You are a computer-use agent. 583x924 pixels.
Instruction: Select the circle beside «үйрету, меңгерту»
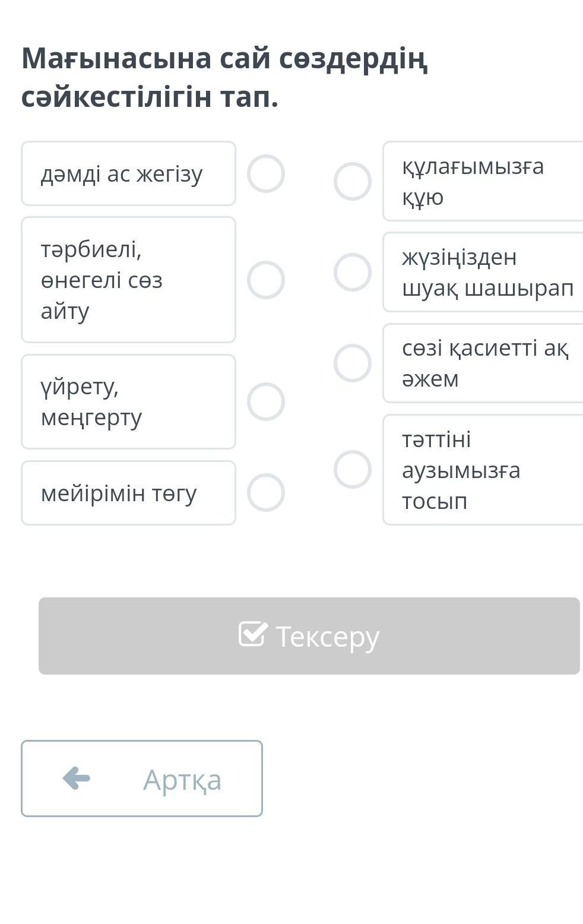click(266, 402)
